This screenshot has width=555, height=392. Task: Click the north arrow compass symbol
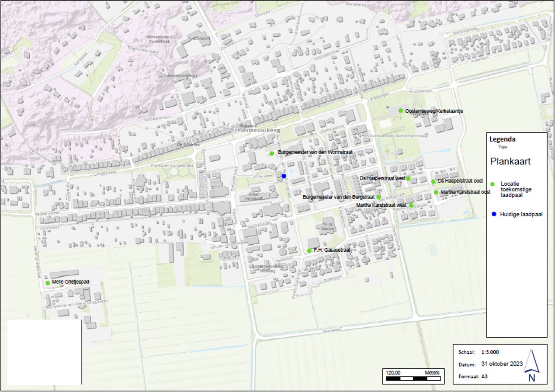(532, 365)
